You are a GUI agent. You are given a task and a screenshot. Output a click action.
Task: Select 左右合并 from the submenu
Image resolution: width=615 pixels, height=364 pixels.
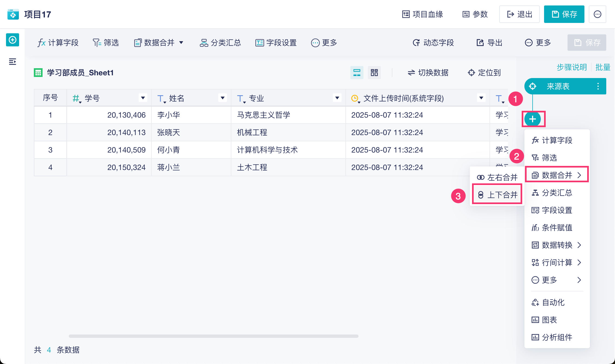click(x=497, y=177)
